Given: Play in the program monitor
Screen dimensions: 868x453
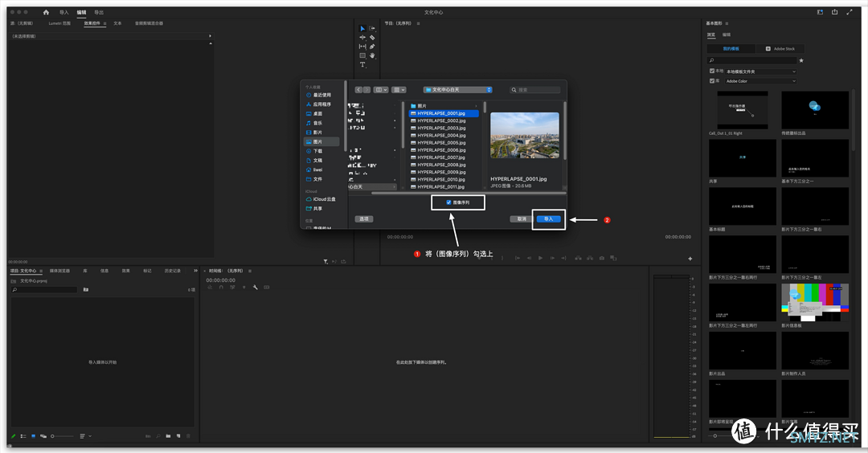Looking at the screenshot, I should pos(540,259).
